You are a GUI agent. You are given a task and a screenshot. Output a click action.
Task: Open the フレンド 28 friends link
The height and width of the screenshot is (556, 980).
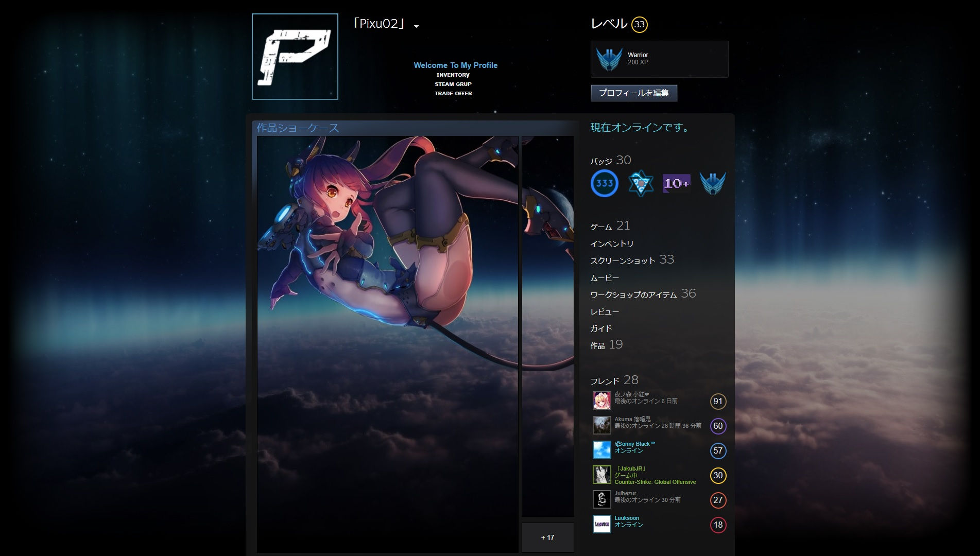614,380
